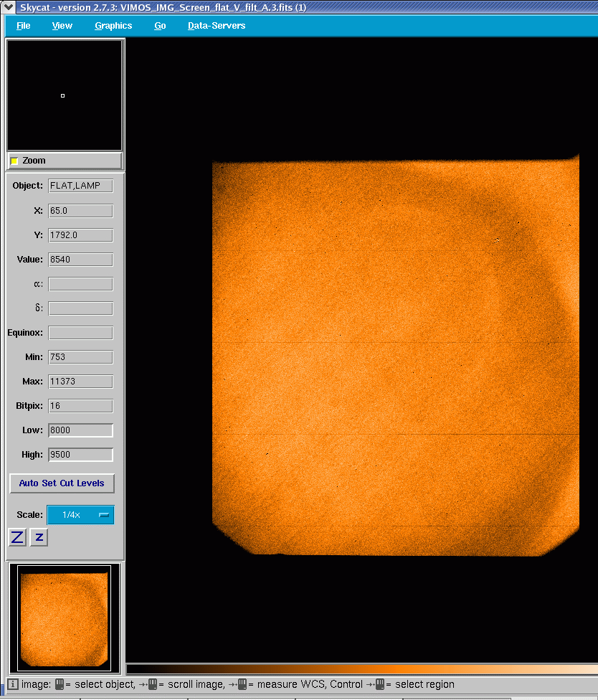Open the Data-Servers menu
The height and width of the screenshot is (700, 598).
(x=217, y=26)
